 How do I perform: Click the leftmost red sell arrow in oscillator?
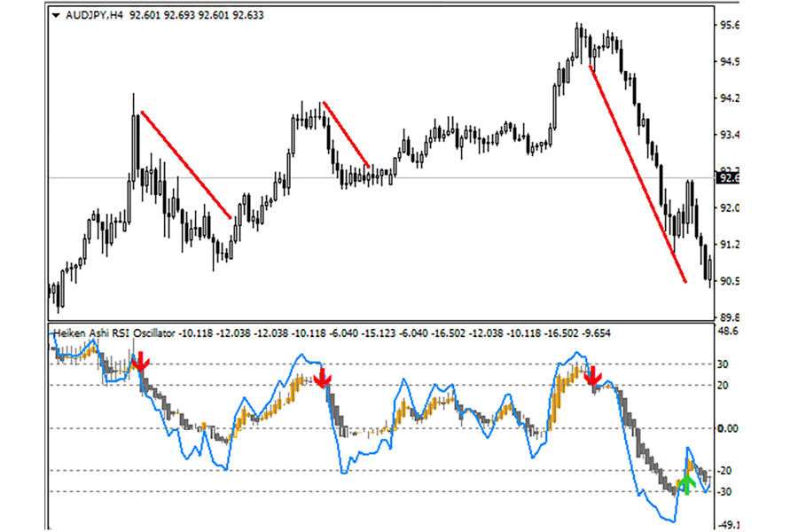click(x=141, y=362)
